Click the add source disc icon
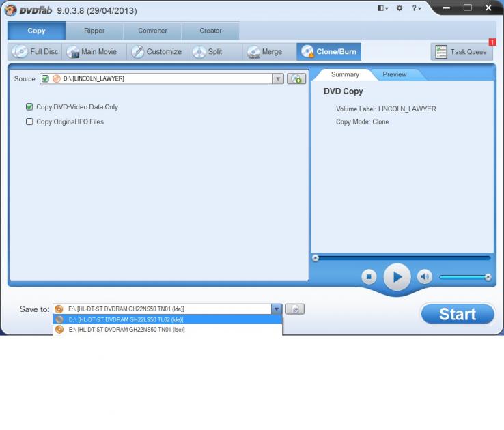This screenshot has width=504, height=430. pos(296,78)
